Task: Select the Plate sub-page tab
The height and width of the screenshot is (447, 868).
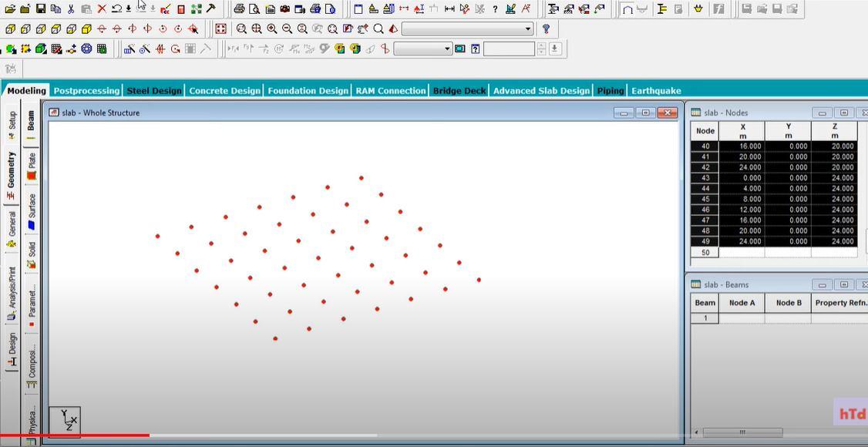Action: point(31,166)
